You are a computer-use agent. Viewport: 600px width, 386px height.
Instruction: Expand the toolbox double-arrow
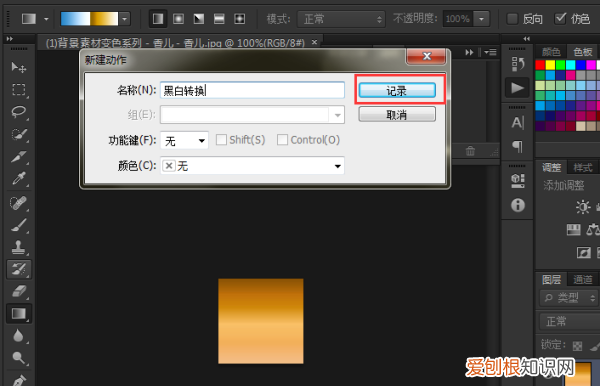pyautogui.click(x=10, y=39)
